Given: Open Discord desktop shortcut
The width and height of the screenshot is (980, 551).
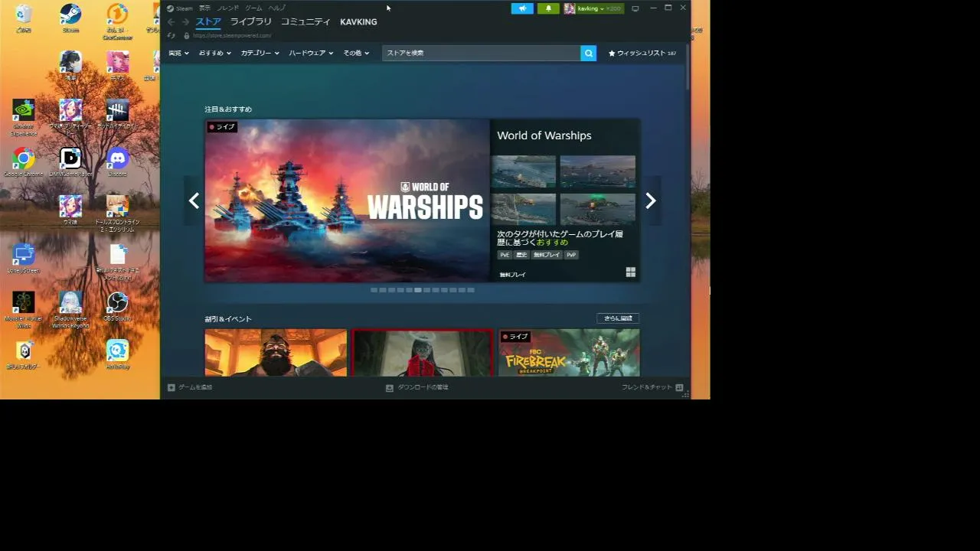Looking at the screenshot, I should coord(117,162).
